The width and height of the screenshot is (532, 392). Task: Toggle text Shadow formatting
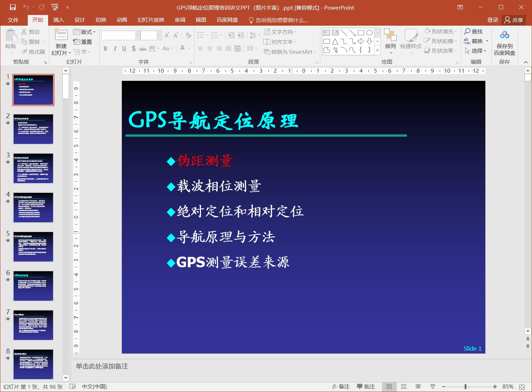(133, 48)
